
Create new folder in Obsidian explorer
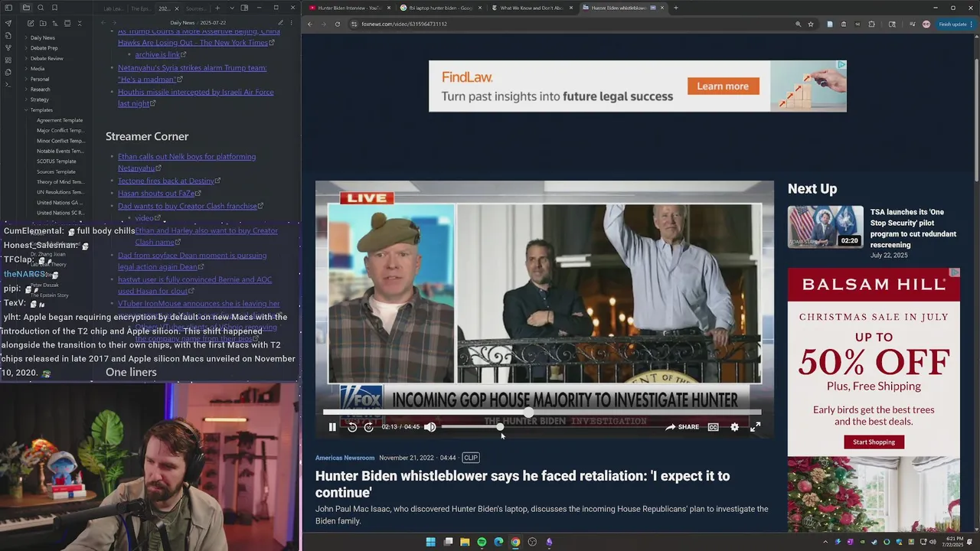click(x=42, y=24)
